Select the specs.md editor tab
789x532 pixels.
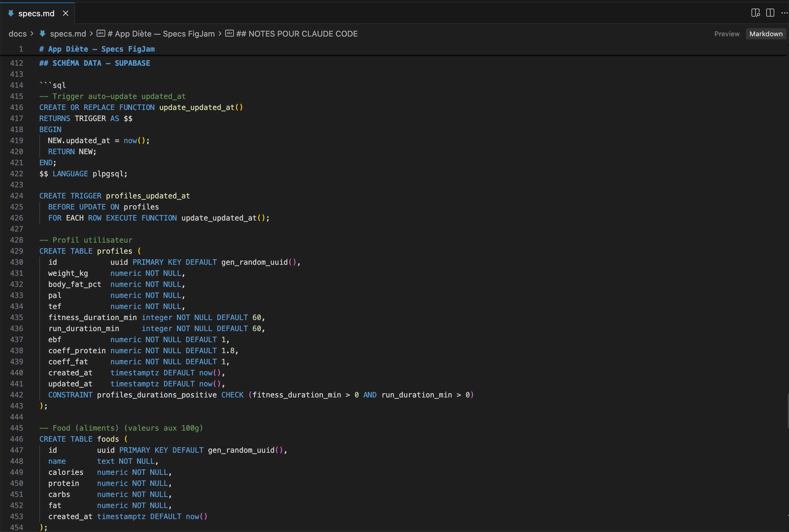click(37, 13)
